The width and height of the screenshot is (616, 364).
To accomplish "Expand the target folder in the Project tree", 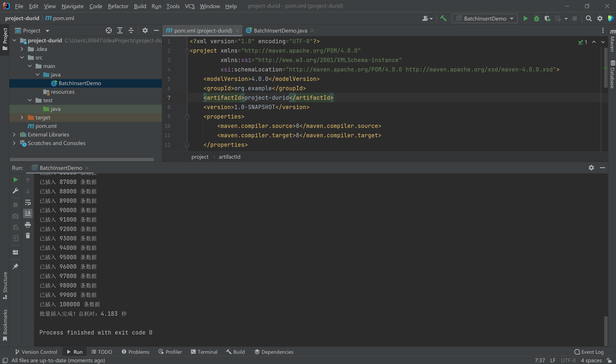I will [x=22, y=117].
